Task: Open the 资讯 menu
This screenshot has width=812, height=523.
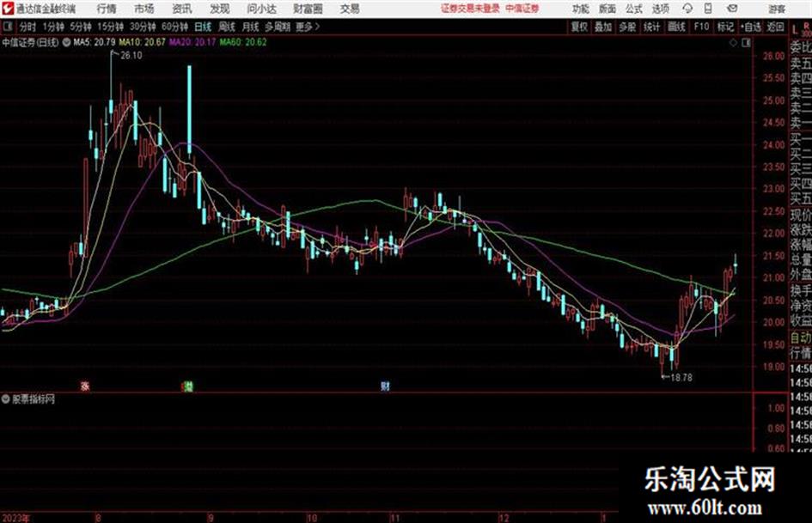Action: point(182,9)
